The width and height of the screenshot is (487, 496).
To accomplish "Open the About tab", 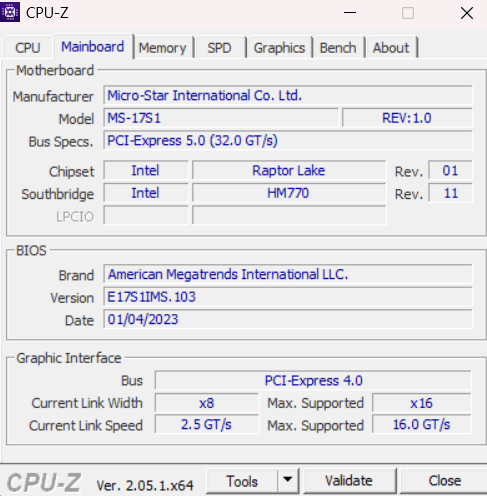I will (x=391, y=48).
